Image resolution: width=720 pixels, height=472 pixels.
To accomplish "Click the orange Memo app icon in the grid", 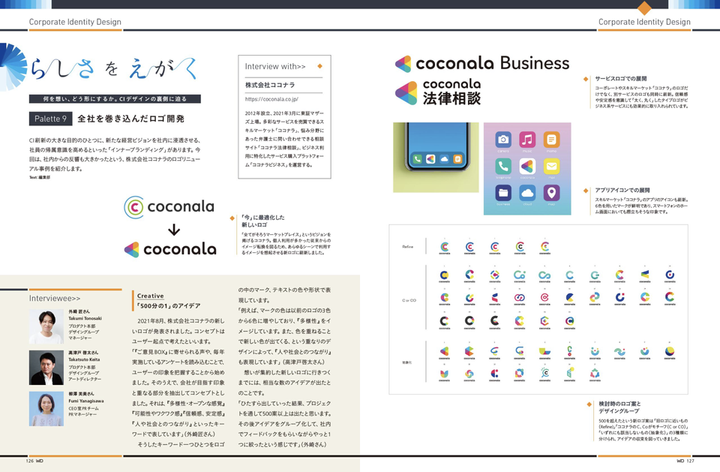I will (551, 140).
